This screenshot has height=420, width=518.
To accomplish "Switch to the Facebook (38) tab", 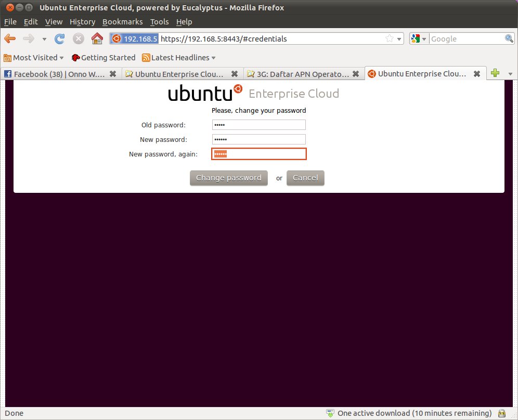I will 55,74.
